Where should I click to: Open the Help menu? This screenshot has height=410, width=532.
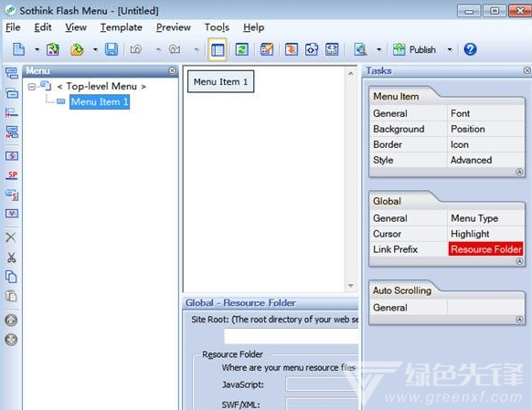point(253,27)
